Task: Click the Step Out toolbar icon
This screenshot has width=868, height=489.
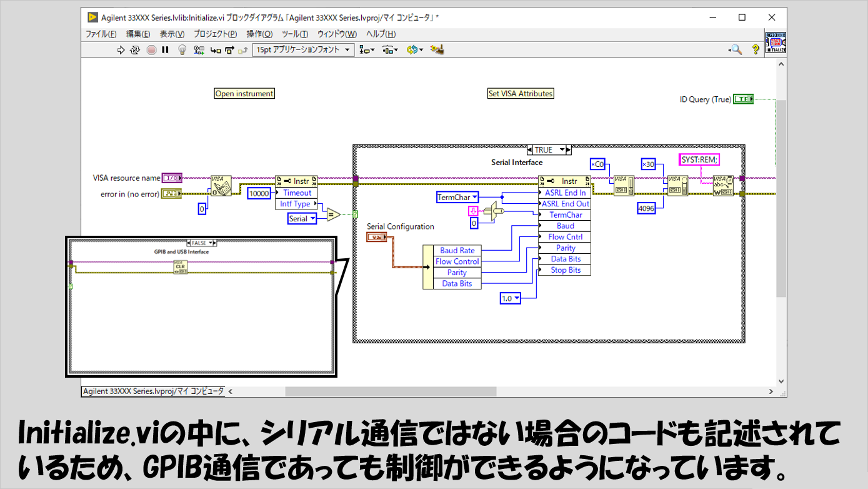Action: (x=242, y=50)
